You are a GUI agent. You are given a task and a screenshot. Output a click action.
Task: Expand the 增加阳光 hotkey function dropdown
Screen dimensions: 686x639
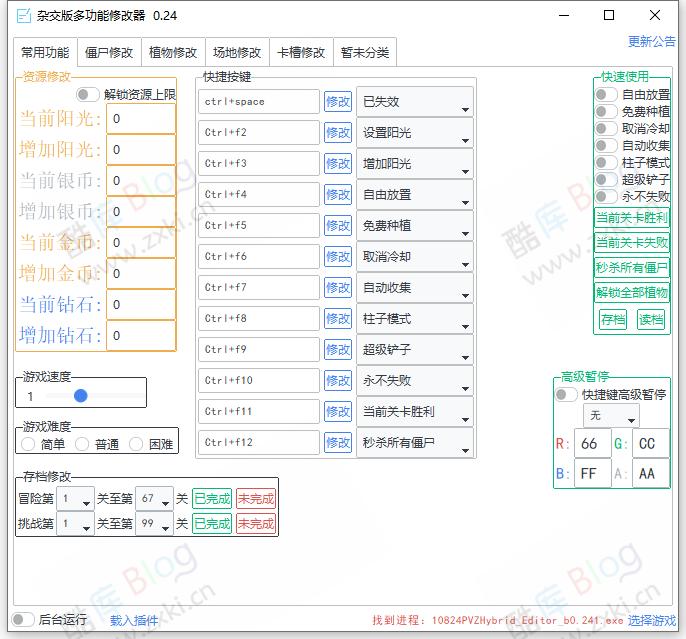415,164
